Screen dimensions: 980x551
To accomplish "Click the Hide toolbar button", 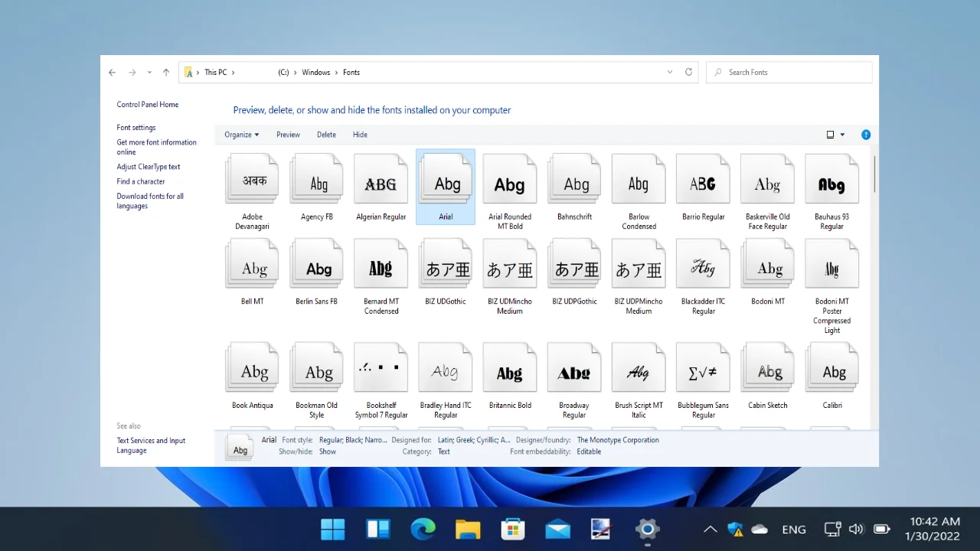I will coord(360,135).
